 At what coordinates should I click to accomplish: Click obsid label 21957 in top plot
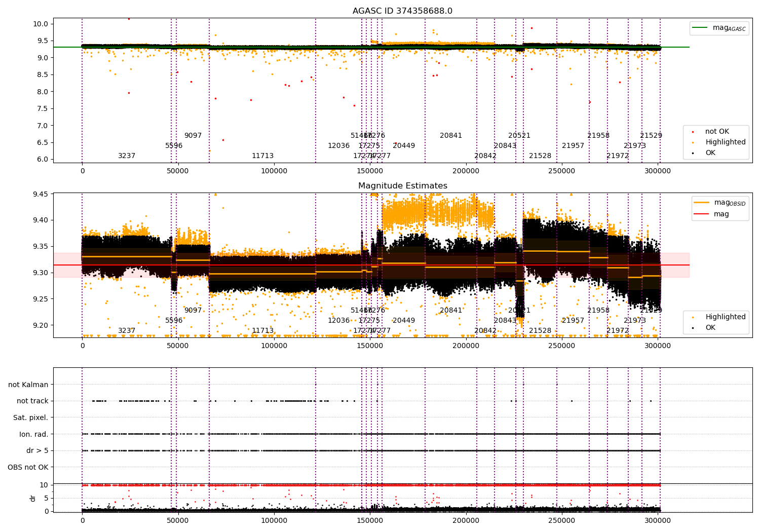coord(573,146)
